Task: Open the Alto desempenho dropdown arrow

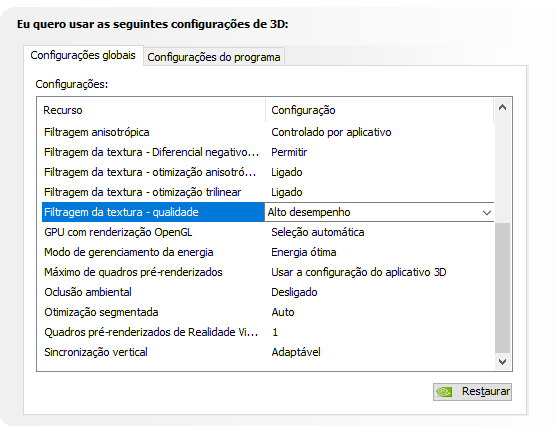Action: coord(486,212)
